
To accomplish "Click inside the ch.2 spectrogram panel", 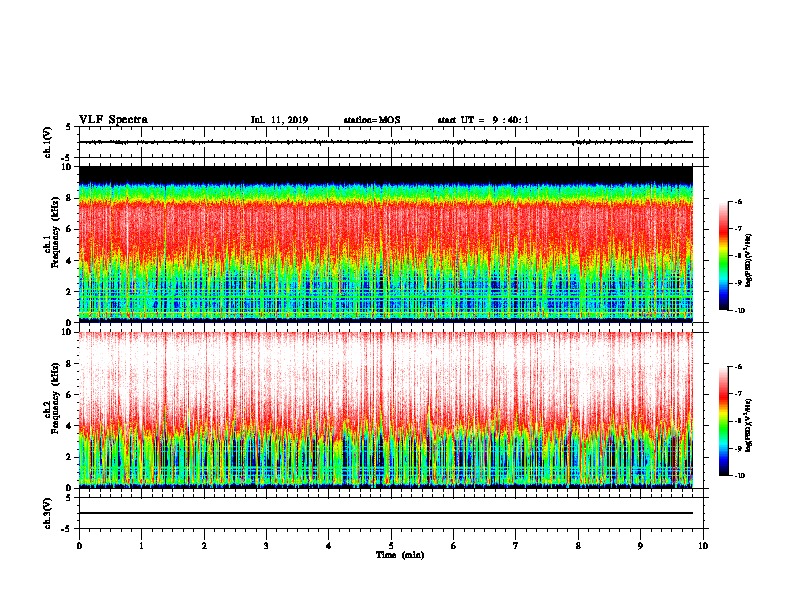I will point(386,410).
